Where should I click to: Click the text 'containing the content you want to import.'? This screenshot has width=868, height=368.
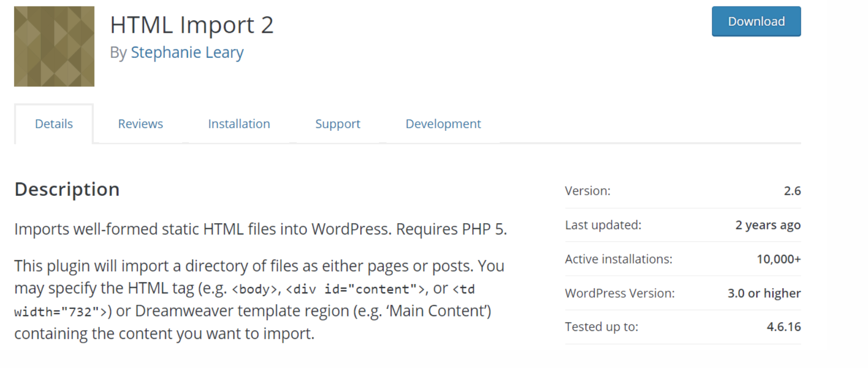(164, 334)
